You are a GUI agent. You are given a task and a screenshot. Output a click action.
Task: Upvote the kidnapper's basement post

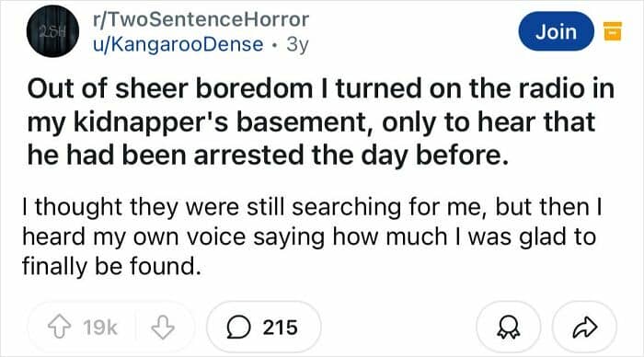60,327
